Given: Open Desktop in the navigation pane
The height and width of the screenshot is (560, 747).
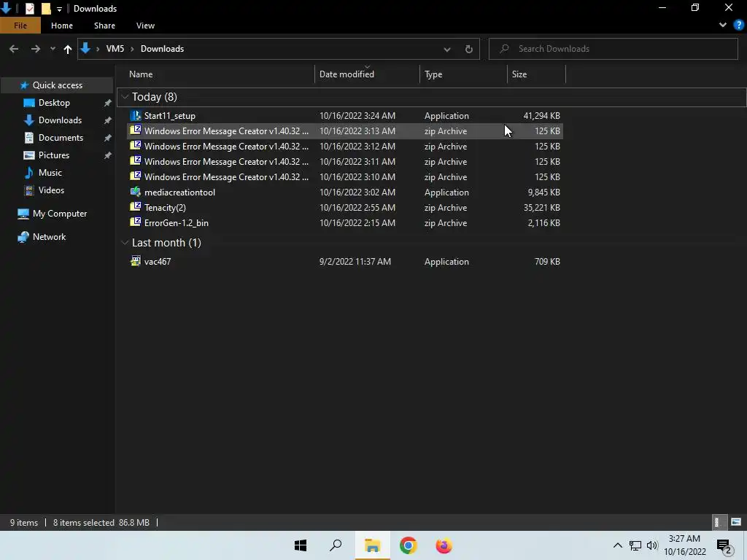Looking at the screenshot, I should [54, 103].
